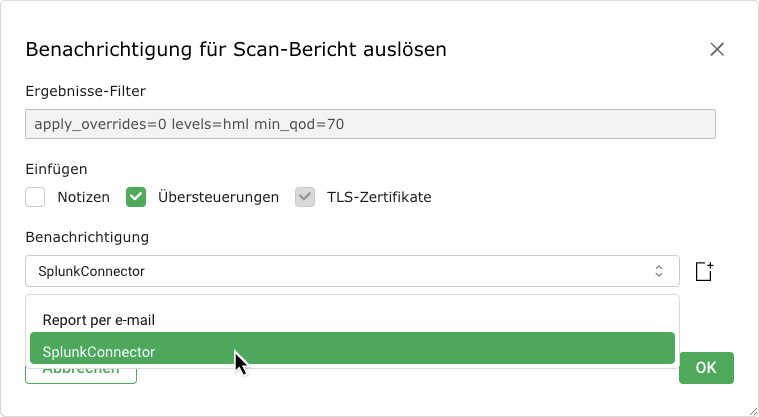Close the scan report notification dialog
This screenshot has width=759, height=417.
(716, 49)
